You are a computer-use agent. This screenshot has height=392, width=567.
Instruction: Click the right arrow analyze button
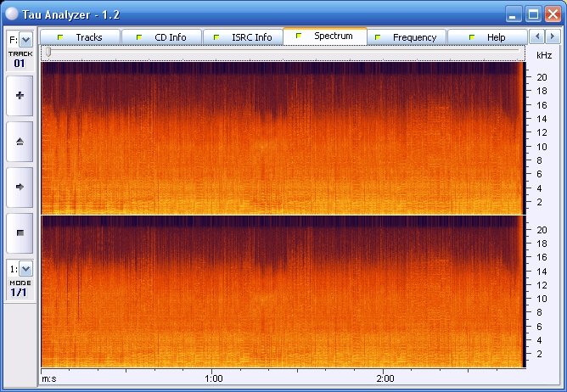[x=20, y=186]
